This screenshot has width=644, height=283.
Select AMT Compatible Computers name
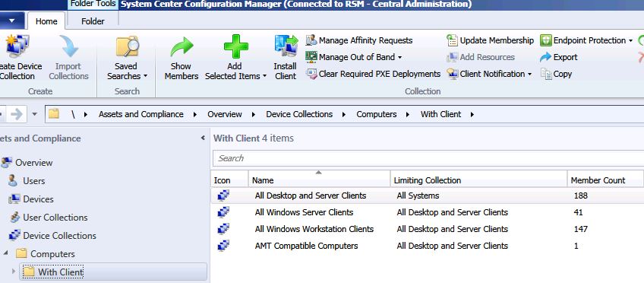coord(306,246)
